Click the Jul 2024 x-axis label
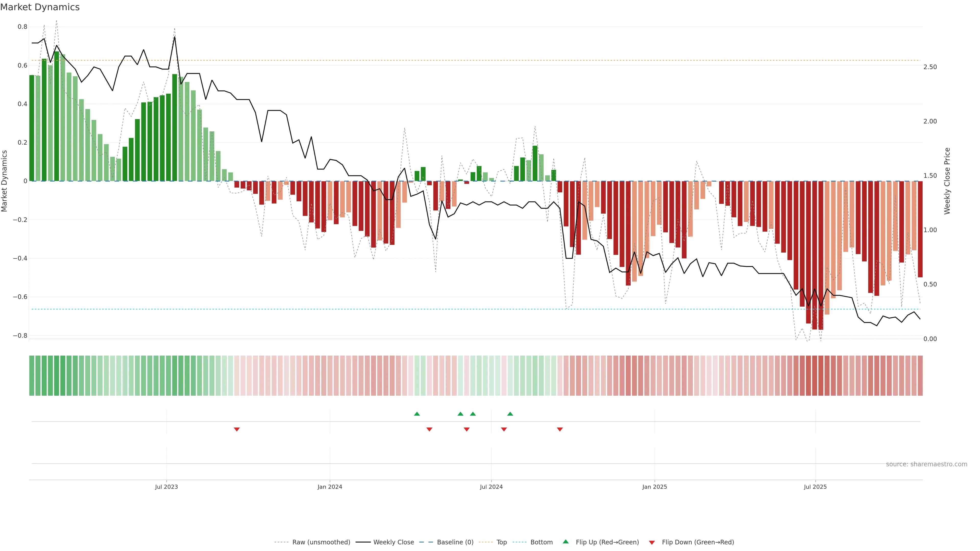The width and height of the screenshot is (980, 551). click(x=491, y=487)
